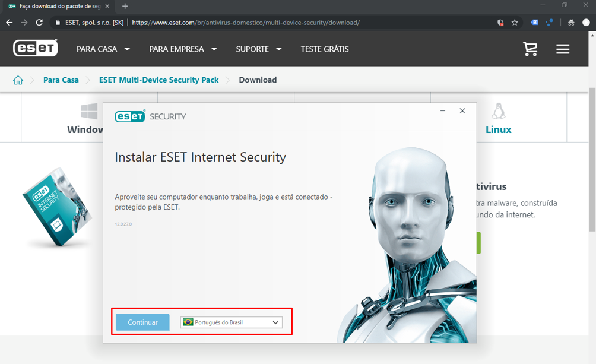This screenshot has width=596, height=364.
Task: Open the Português do Brasil language dropdown
Action: tap(232, 322)
